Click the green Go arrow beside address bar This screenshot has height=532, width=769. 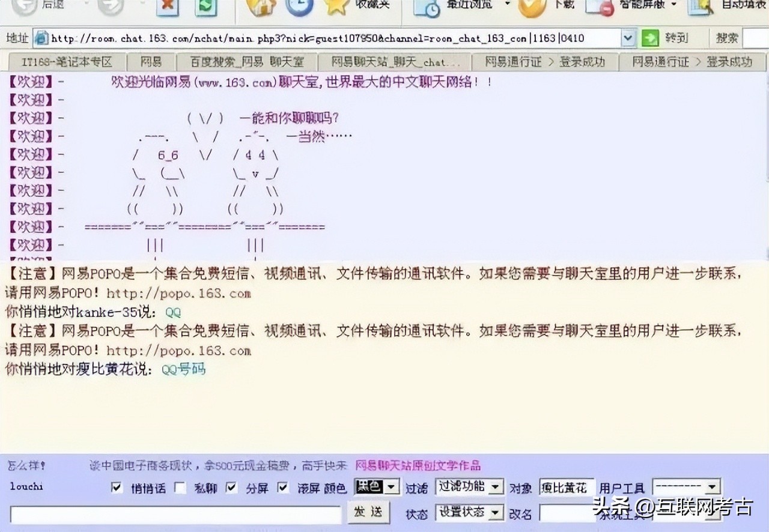tap(650, 38)
